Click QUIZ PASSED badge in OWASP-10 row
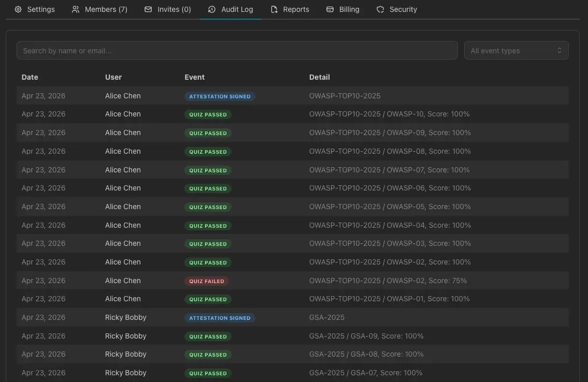The height and width of the screenshot is (382, 588). (x=208, y=114)
